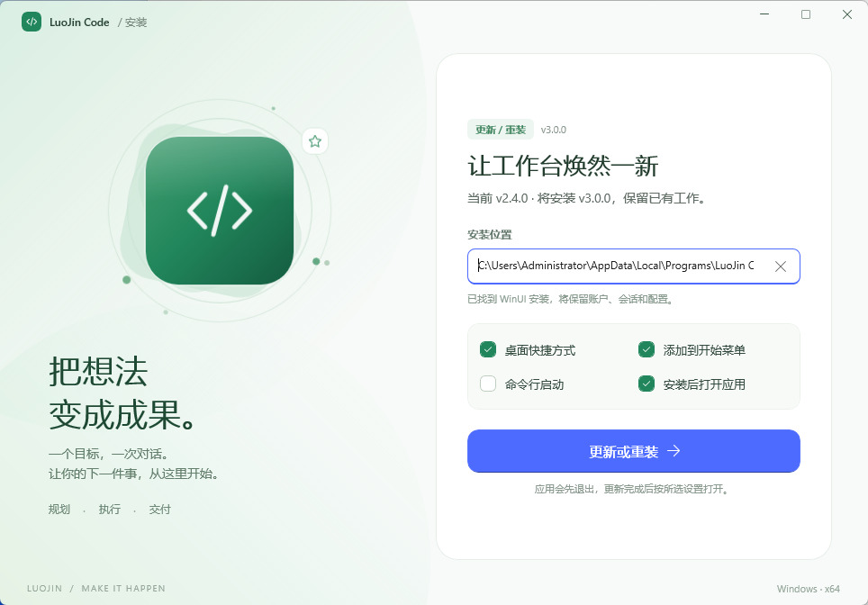Screen dimensions: 868x605
Task: Click the text 一个目标，一次对话。
Action: click(x=108, y=454)
